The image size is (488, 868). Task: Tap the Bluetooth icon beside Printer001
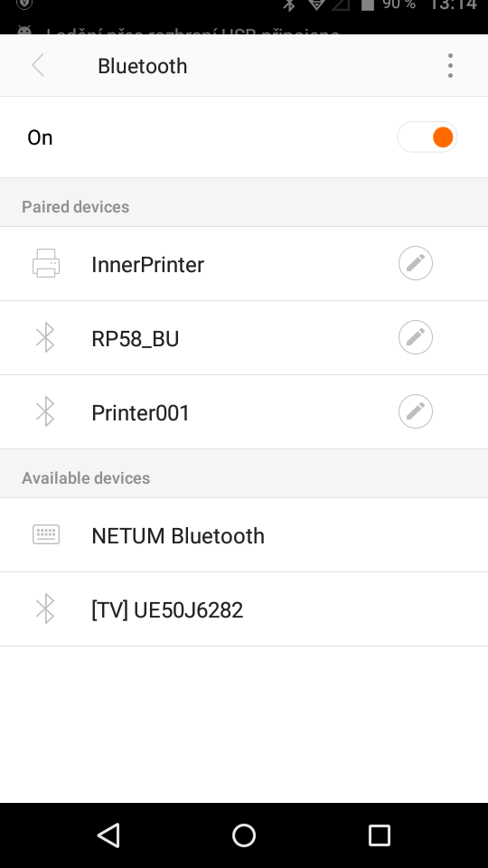pos(45,411)
